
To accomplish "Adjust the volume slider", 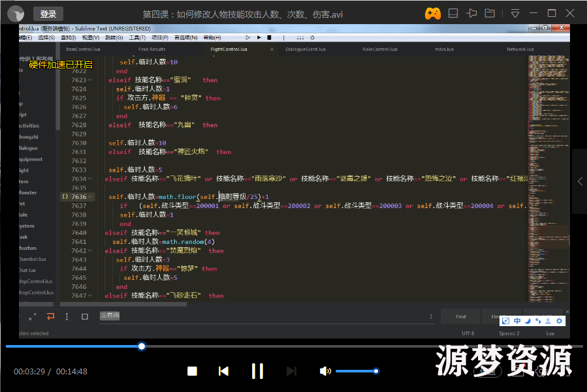I will pyautogui.click(x=357, y=371).
